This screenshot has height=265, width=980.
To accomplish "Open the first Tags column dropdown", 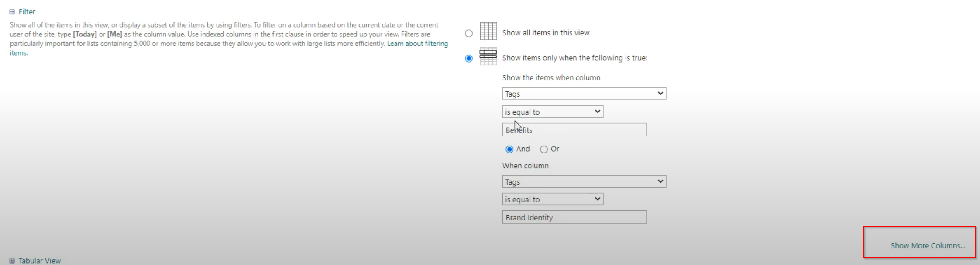I will [x=584, y=94].
